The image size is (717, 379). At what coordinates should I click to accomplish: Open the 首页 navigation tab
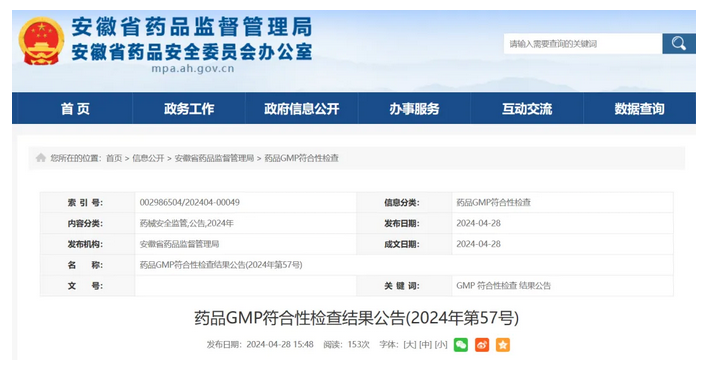pos(75,108)
